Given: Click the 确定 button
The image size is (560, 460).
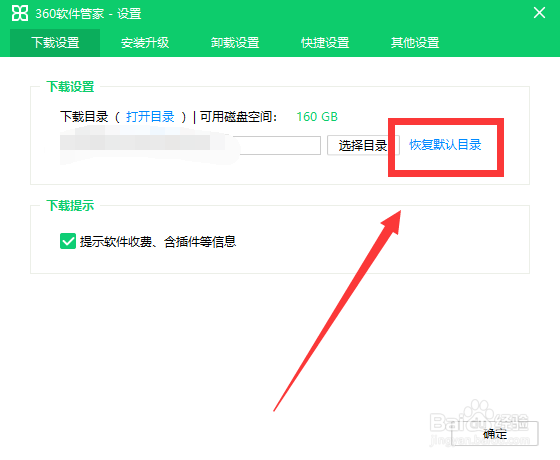Looking at the screenshot, I should [495, 434].
